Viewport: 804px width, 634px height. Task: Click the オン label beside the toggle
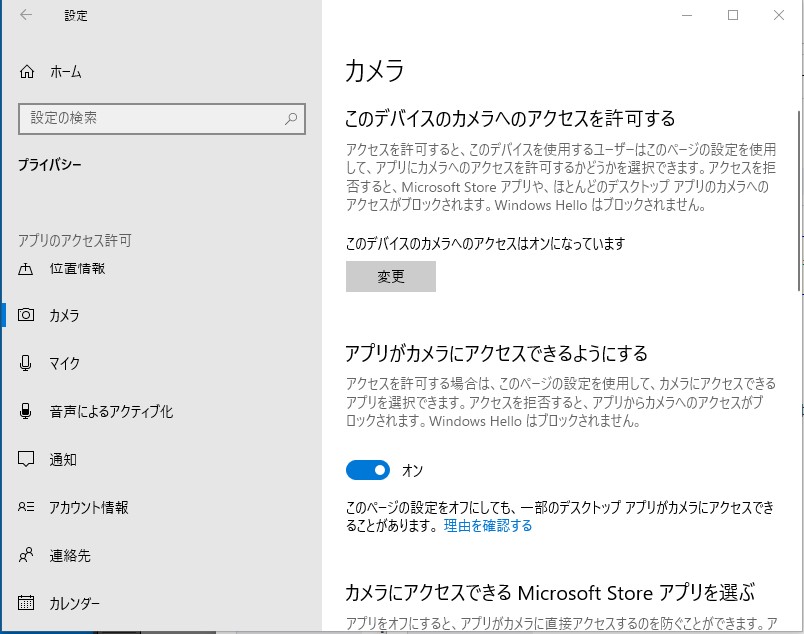coord(413,470)
